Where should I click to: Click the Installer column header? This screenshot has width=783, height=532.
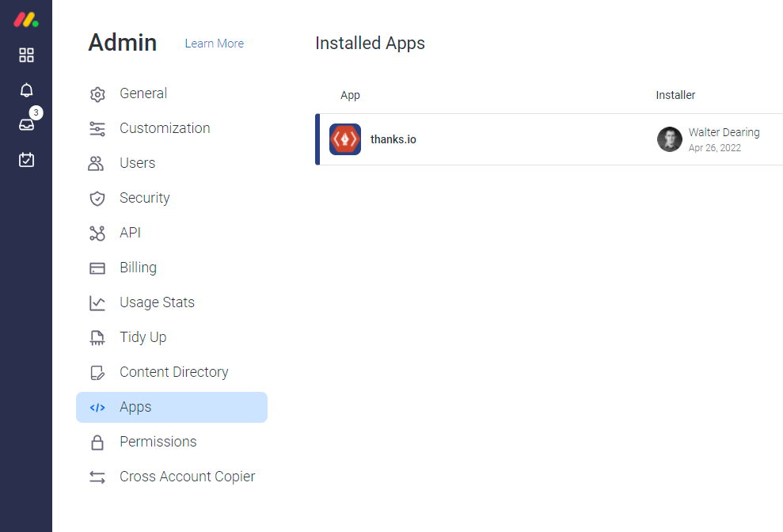[675, 95]
